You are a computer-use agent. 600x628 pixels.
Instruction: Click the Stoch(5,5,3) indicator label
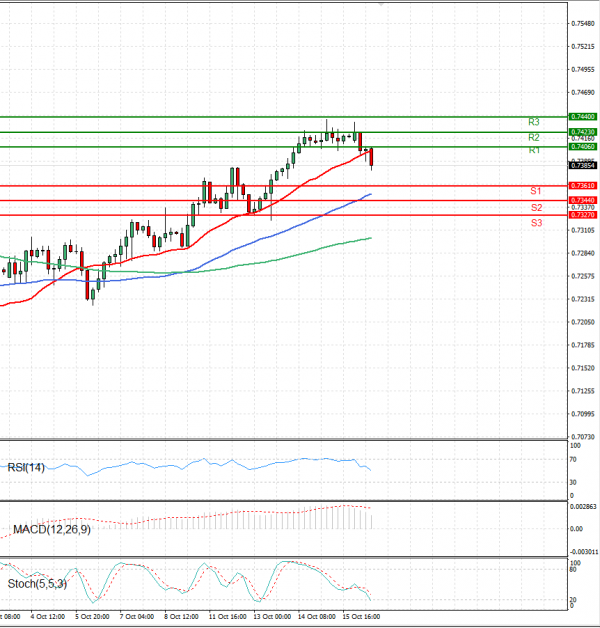[37, 584]
